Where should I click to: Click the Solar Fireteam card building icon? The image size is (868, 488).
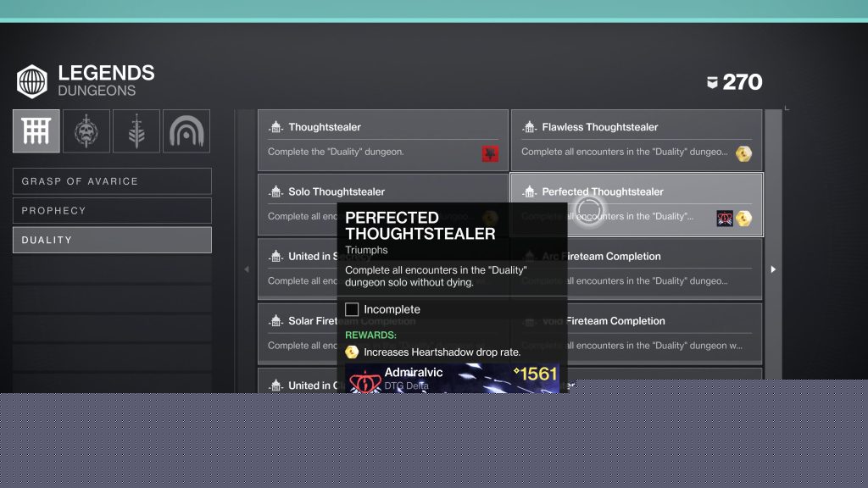275,321
